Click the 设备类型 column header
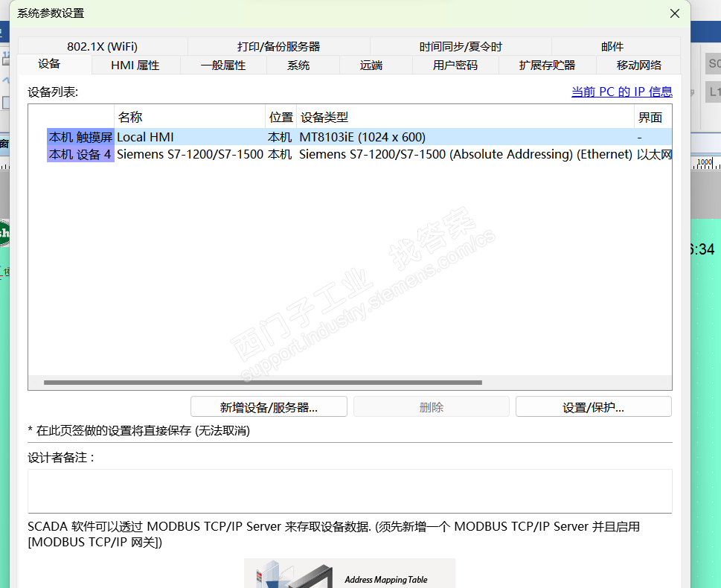721x588 pixels. tap(465, 117)
